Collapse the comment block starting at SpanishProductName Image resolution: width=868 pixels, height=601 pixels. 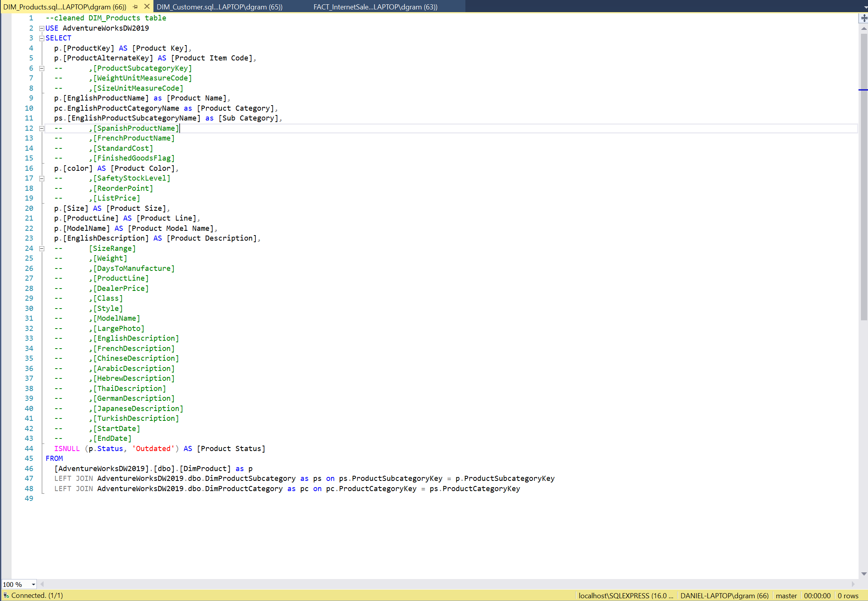click(42, 128)
